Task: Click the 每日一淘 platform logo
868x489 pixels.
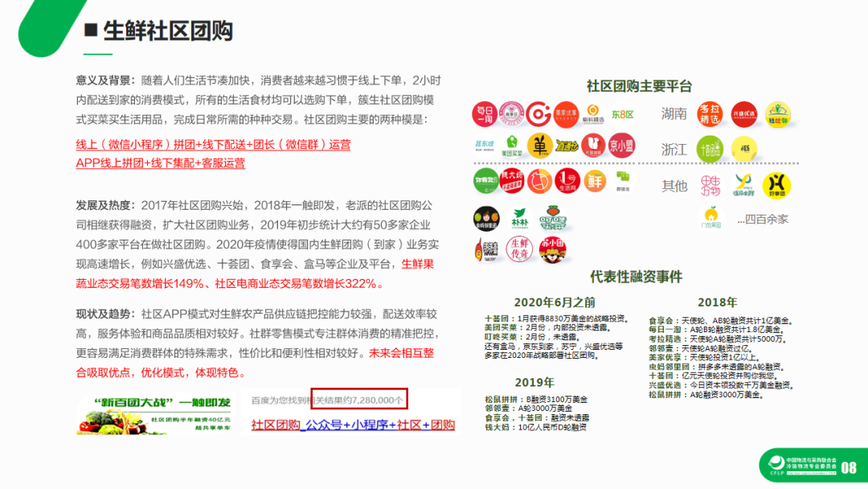Action: coord(485,114)
